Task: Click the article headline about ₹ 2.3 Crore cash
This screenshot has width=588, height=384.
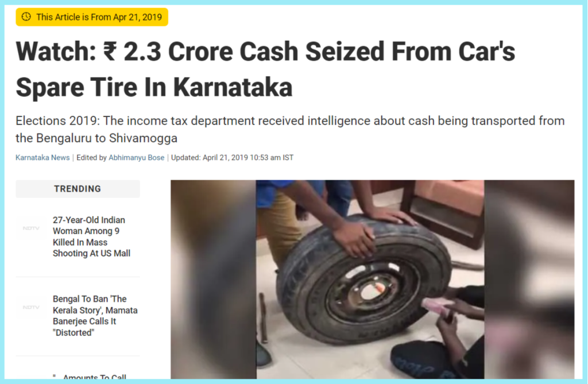Action: pos(265,69)
